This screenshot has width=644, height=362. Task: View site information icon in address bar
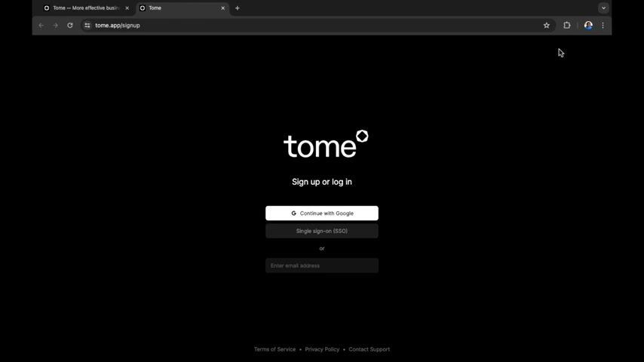coord(87,26)
